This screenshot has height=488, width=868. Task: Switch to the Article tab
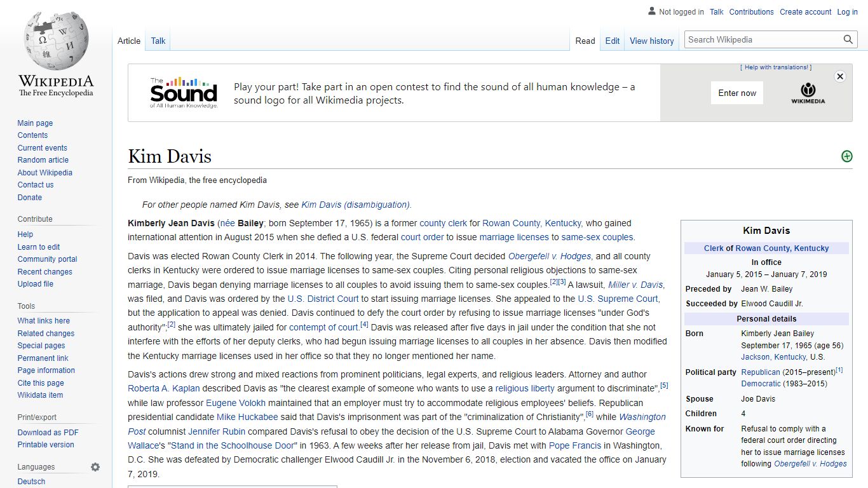129,41
